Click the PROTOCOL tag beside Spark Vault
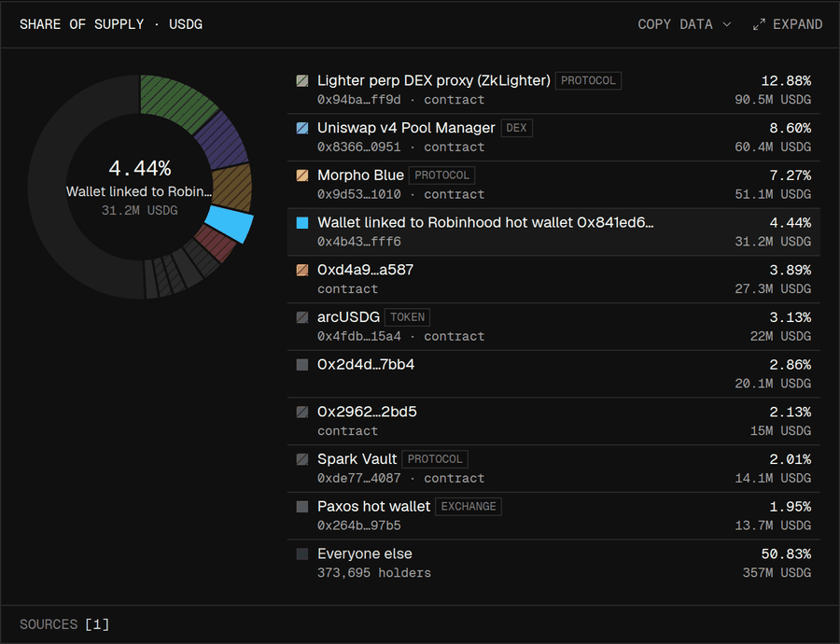The image size is (840, 644). [x=435, y=459]
